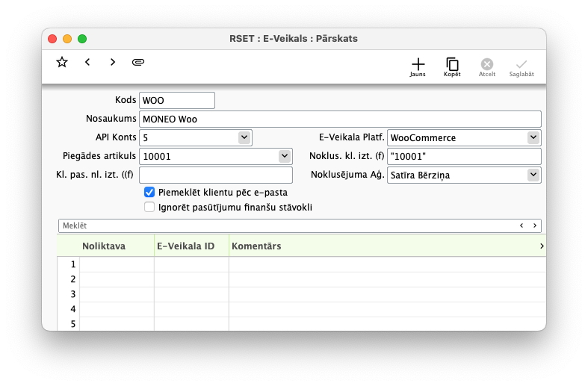The width and height of the screenshot is (588, 386).
Task: Create new record with Jauns
Action: [x=418, y=67]
